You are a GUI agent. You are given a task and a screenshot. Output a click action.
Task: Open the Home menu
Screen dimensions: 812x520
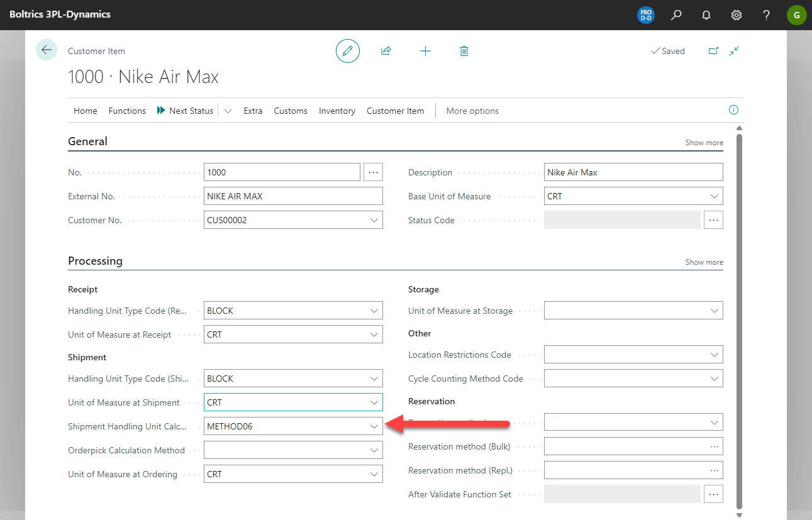pyautogui.click(x=86, y=111)
